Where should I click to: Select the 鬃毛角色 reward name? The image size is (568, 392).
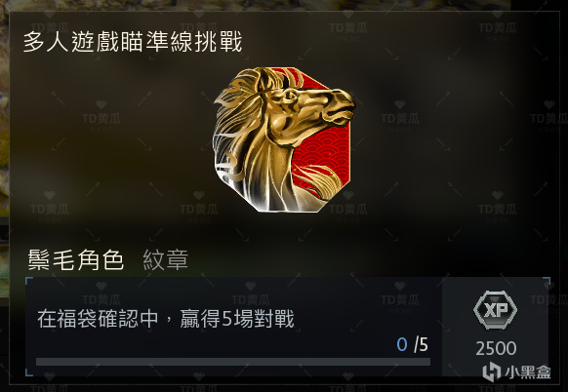point(76,259)
